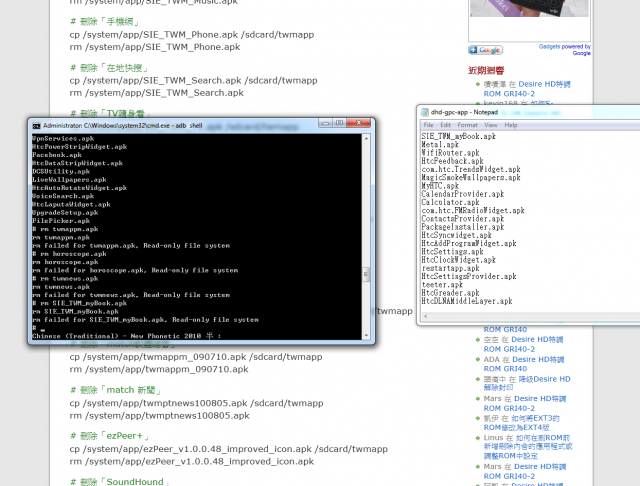This screenshot has height=486, width=640.
Task: Click the Chinese (Traditional) New Phonetic status line
Action: 127,336
